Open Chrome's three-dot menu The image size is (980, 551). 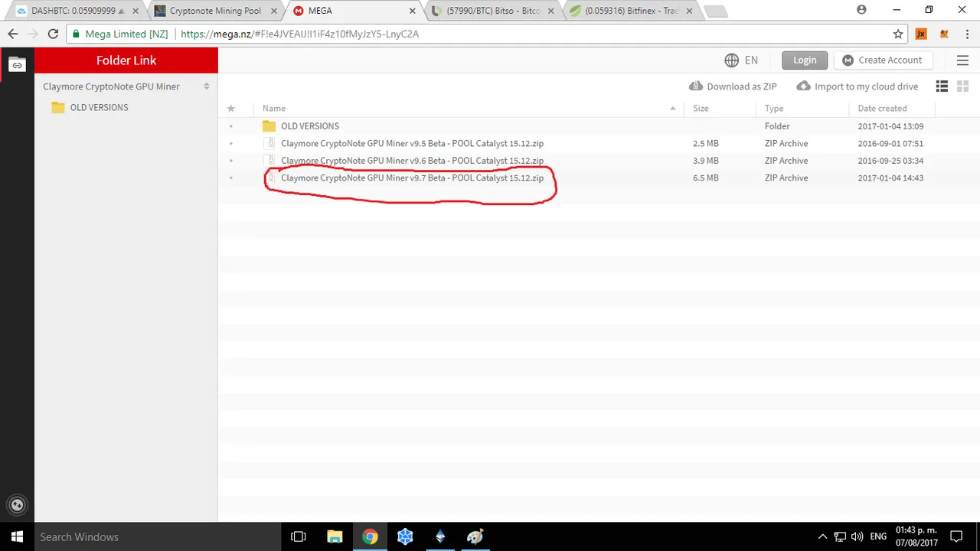pyautogui.click(x=966, y=34)
